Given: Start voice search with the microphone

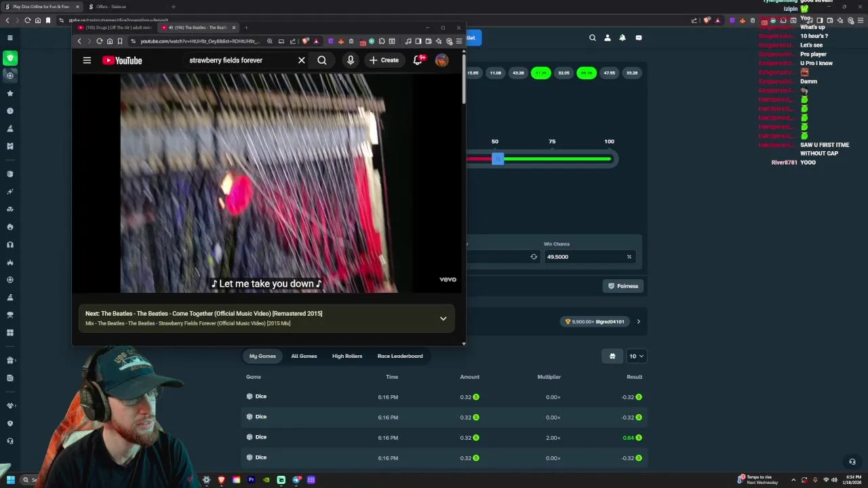Looking at the screenshot, I should [351, 60].
